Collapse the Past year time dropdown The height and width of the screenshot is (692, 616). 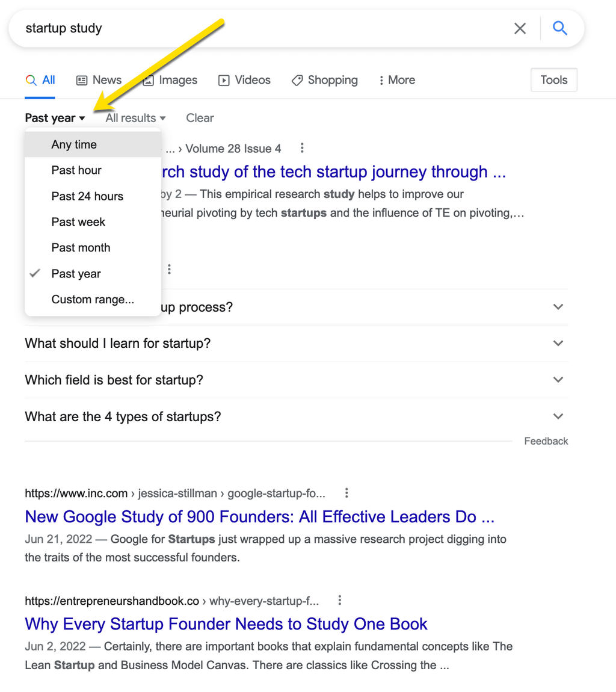pos(55,118)
